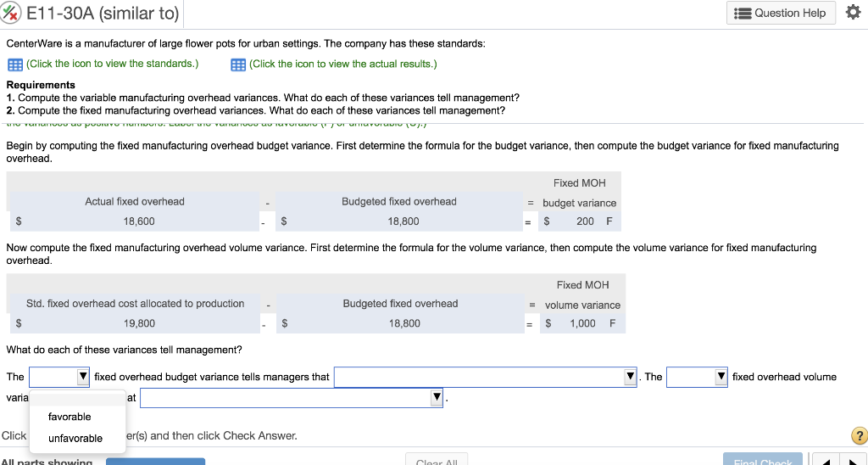Click the F label next to volume variance 1,000
Screen dimensions: 868x465
coord(612,323)
